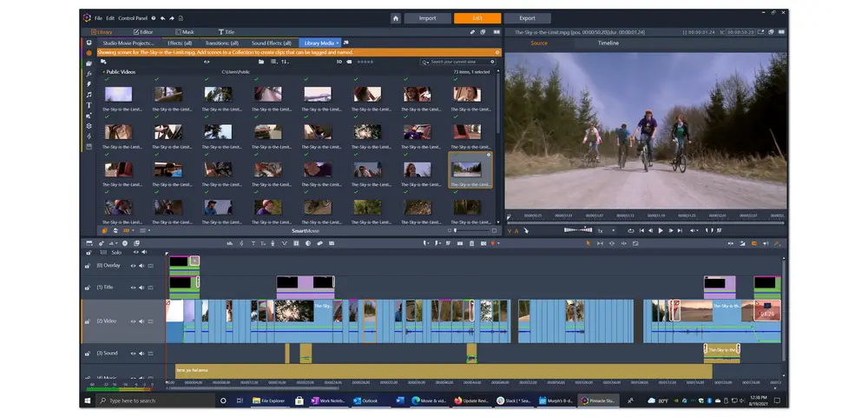Click the Play button in the preview player
This screenshot has height=417, width=868.
click(x=661, y=230)
